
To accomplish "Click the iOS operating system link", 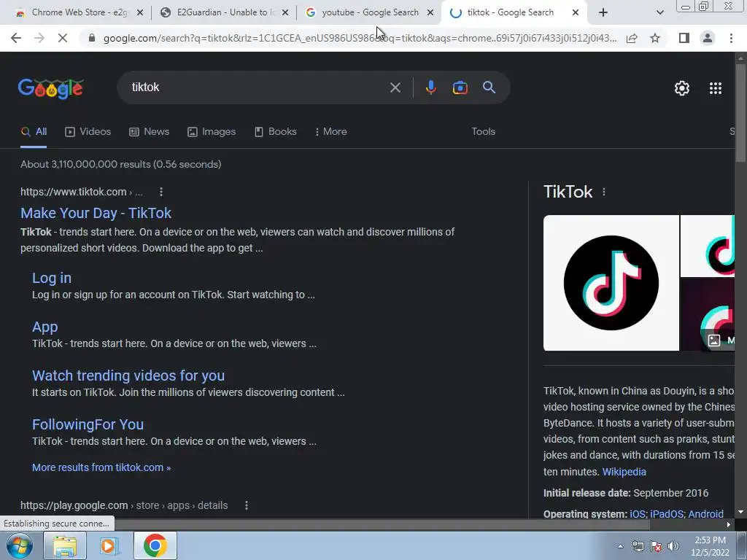I will [x=637, y=514].
